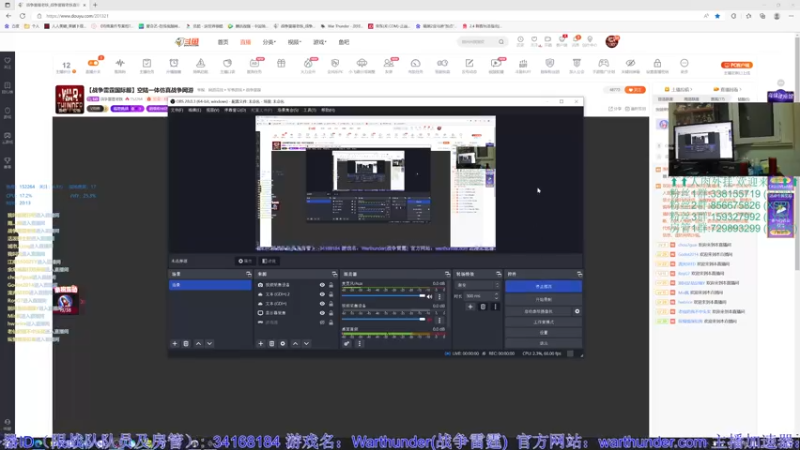Screen dimensions: 800x450
Task: Pop out the Scenes dock
Action: click(248, 274)
